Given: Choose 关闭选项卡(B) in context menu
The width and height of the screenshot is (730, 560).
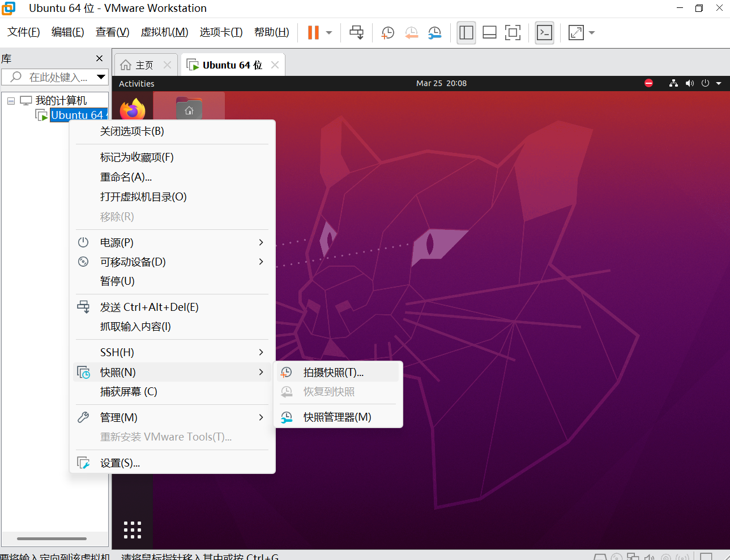Looking at the screenshot, I should point(172,131).
